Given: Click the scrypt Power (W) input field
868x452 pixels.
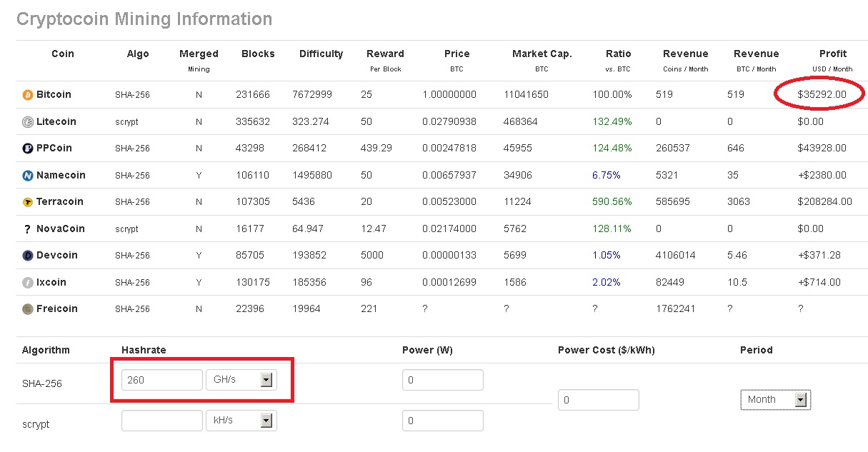Looking at the screenshot, I should coord(443,421).
